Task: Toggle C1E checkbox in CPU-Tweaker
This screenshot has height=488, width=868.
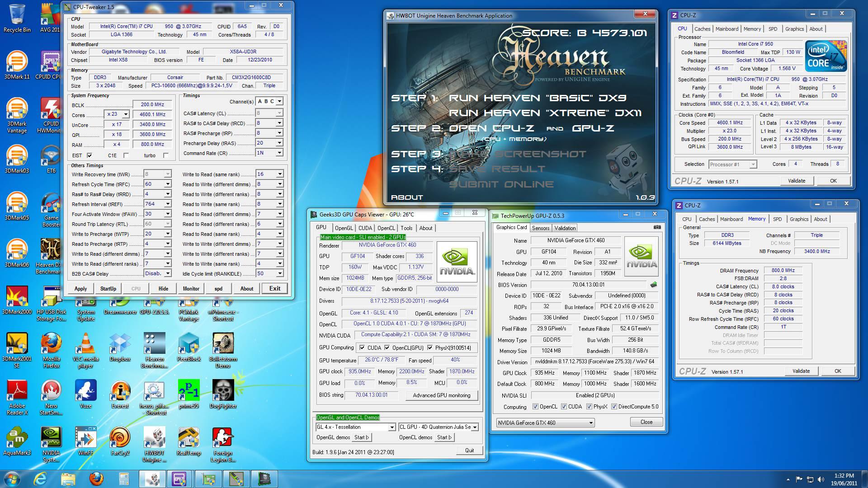Action: tap(126, 155)
